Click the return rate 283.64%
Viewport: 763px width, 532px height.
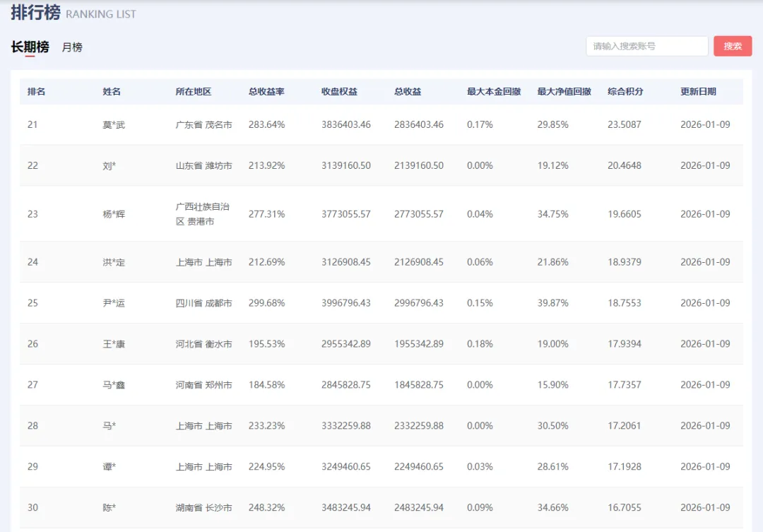coord(266,124)
